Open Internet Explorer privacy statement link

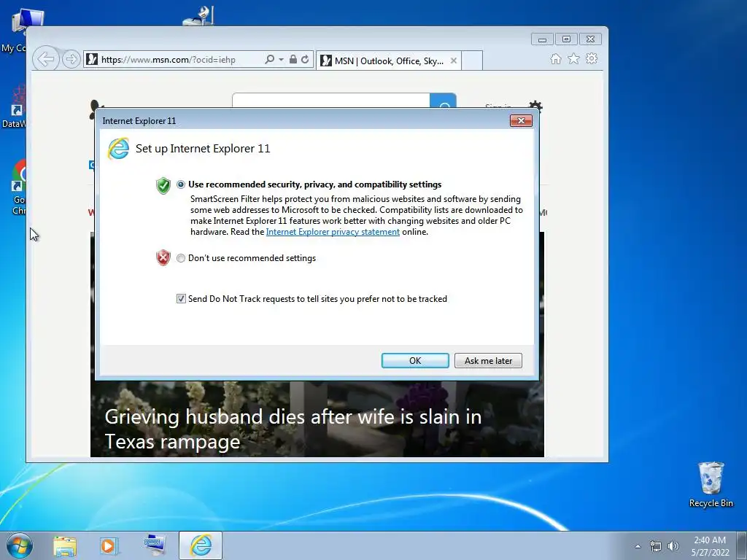tap(333, 232)
